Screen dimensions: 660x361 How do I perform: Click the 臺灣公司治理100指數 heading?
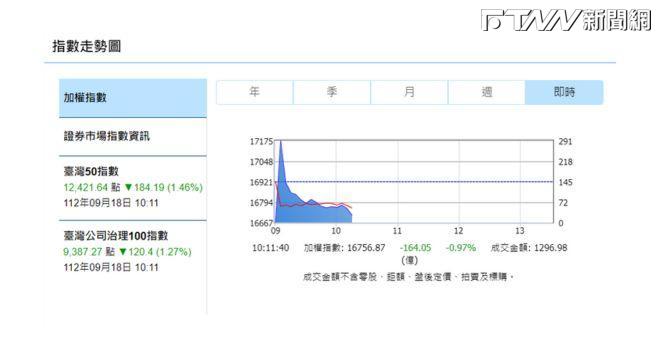click(x=116, y=236)
